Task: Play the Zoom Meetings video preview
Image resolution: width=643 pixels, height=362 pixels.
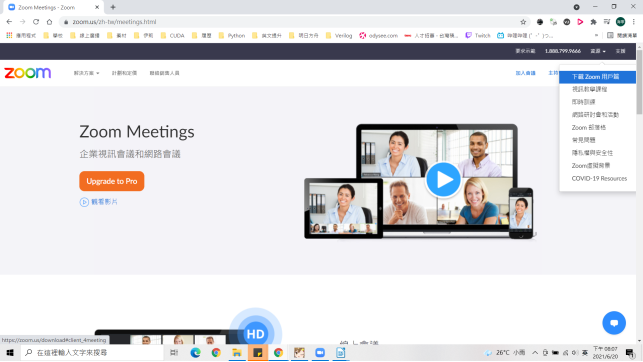Action: pyautogui.click(x=443, y=180)
